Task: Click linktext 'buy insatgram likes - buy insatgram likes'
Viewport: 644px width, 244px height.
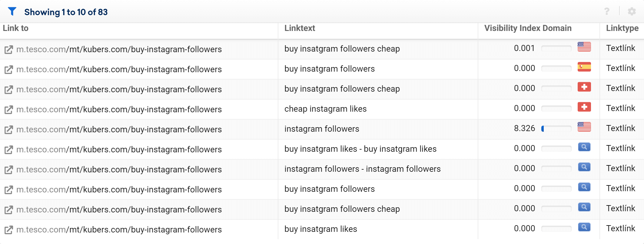Action: pos(360,149)
